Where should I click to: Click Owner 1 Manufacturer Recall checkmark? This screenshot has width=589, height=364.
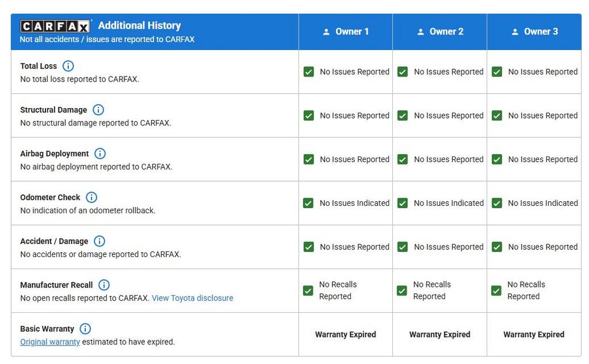click(x=308, y=290)
